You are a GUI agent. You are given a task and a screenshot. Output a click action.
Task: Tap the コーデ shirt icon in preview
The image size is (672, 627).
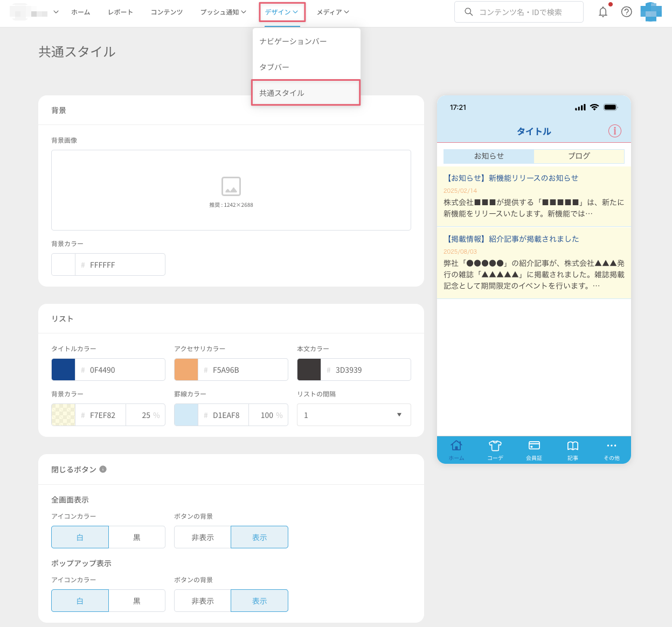click(x=495, y=445)
